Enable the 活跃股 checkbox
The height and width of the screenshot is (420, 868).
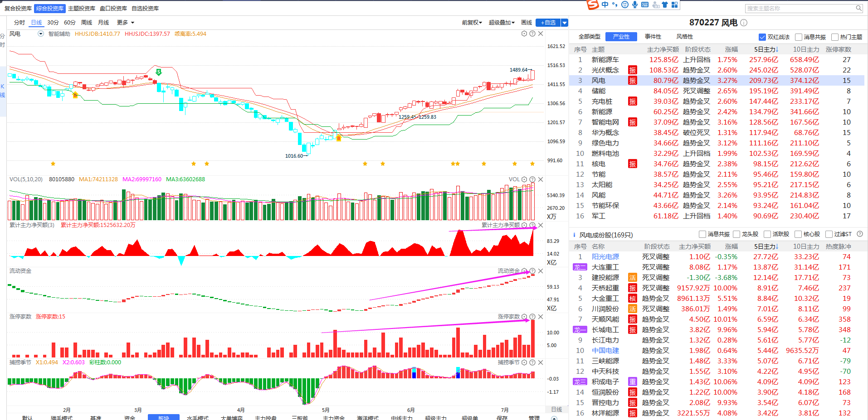pos(767,234)
